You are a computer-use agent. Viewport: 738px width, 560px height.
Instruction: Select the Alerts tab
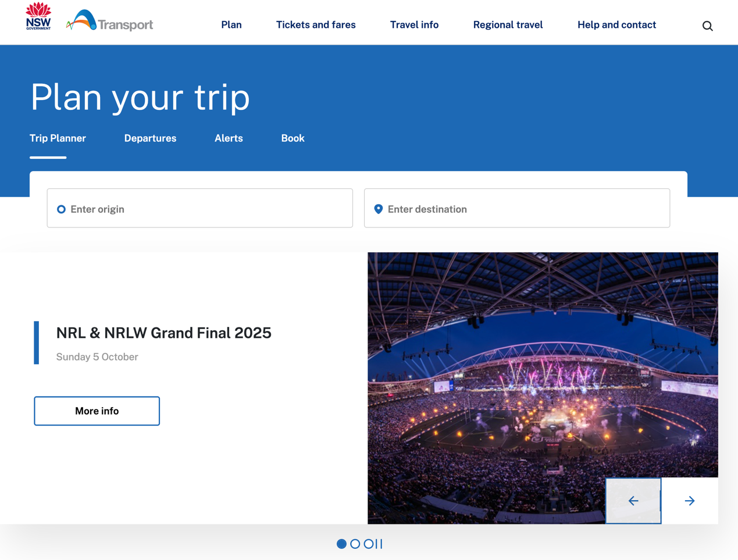coord(229,138)
